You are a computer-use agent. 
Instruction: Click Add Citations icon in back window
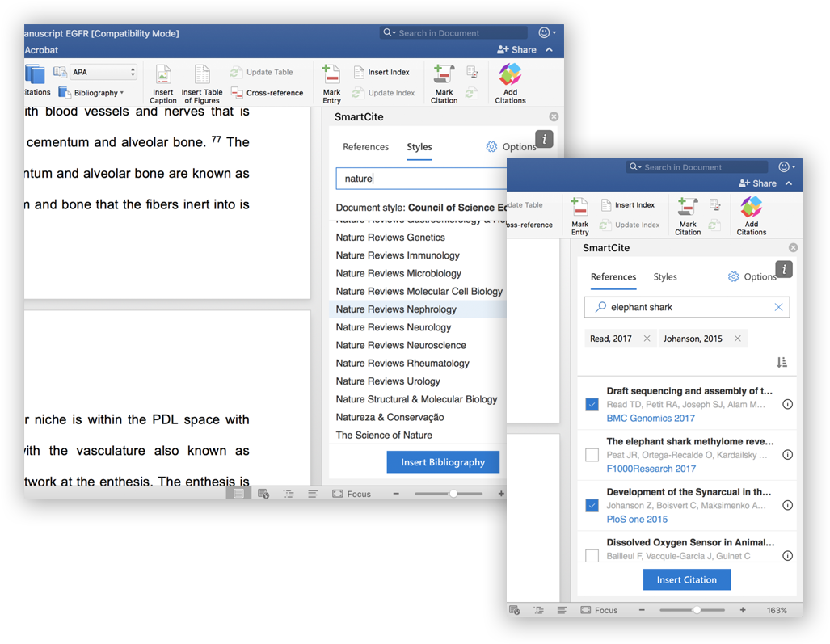[x=510, y=75]
